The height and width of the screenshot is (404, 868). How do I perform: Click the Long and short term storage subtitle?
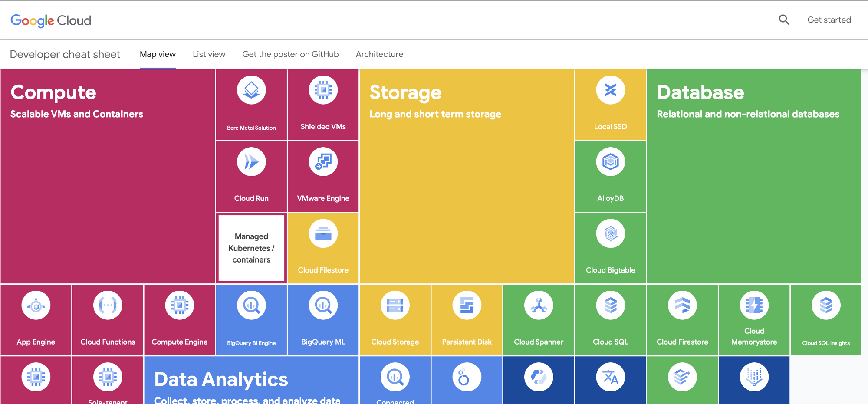[435, 114]
